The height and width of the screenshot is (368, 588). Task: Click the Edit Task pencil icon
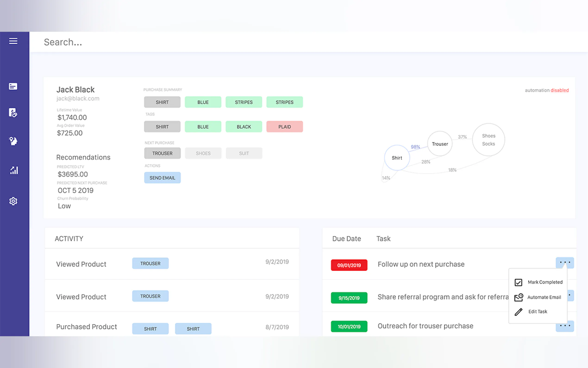519,312
